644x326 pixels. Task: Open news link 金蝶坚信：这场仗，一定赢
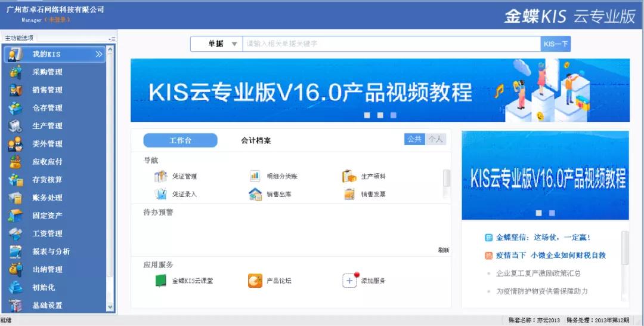[543, 237]
